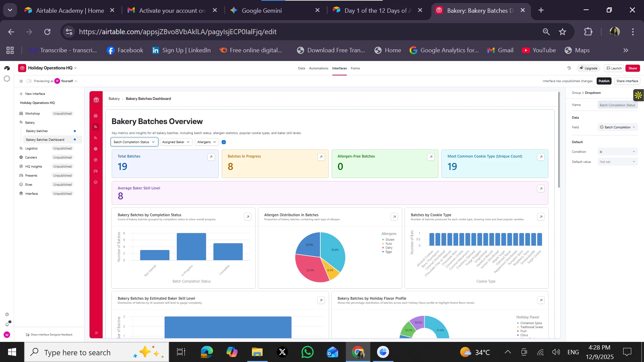Click the black Publish button

(604, 81)
